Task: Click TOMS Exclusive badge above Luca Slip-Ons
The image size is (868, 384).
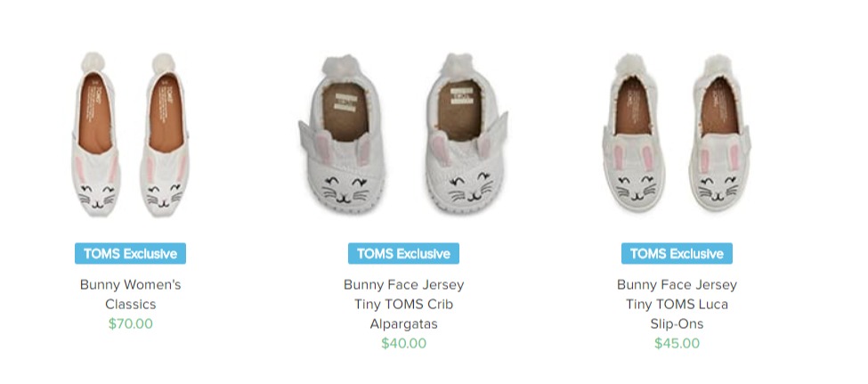Action: [677, 254]
